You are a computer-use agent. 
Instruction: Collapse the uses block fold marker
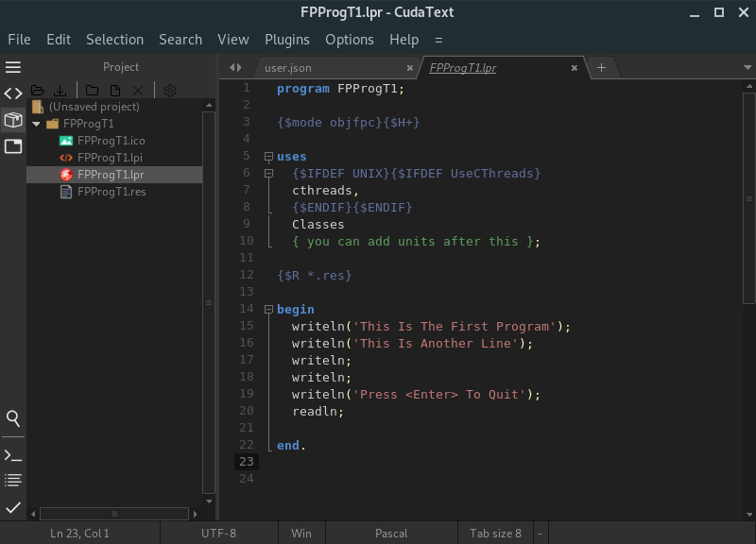click(269, 156)
